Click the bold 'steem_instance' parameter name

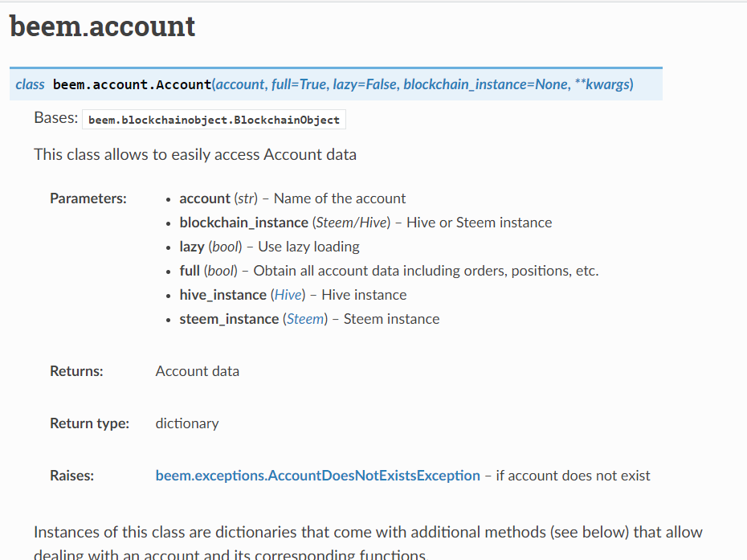[229, 319]
